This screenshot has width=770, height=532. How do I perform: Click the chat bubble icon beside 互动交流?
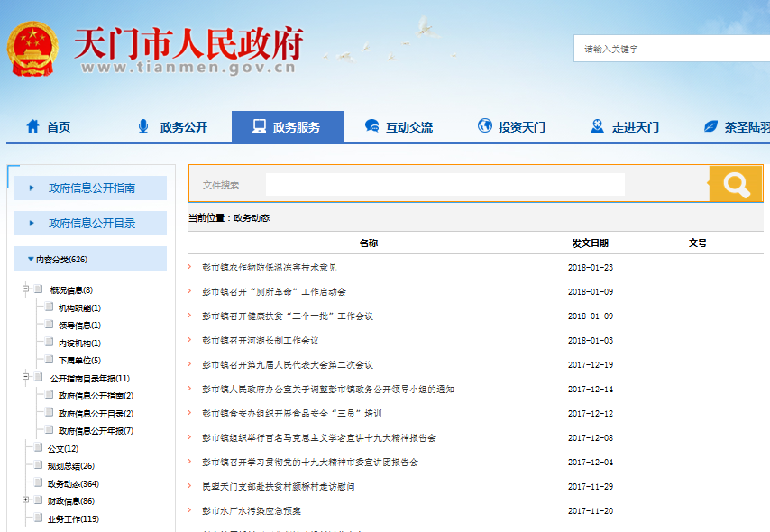pyautogui.click(x=371, y=126)
